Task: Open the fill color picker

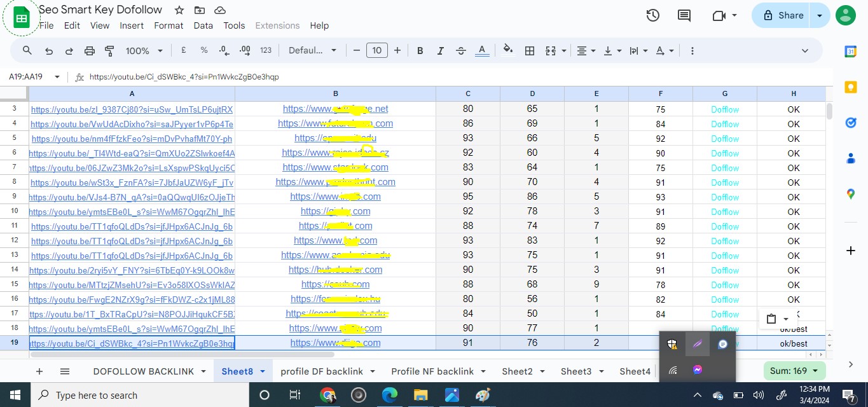Action: tap(507, 51)
